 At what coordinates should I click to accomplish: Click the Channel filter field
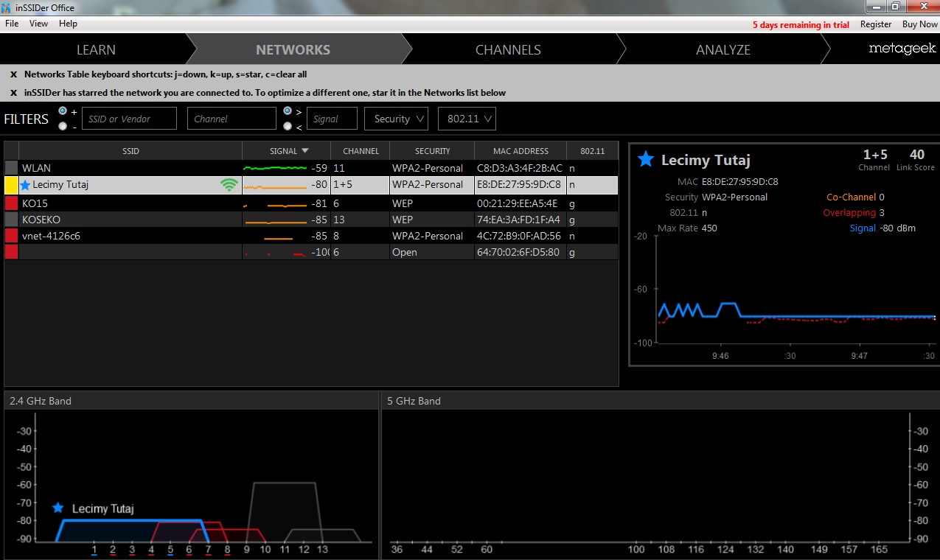(231, 119)
